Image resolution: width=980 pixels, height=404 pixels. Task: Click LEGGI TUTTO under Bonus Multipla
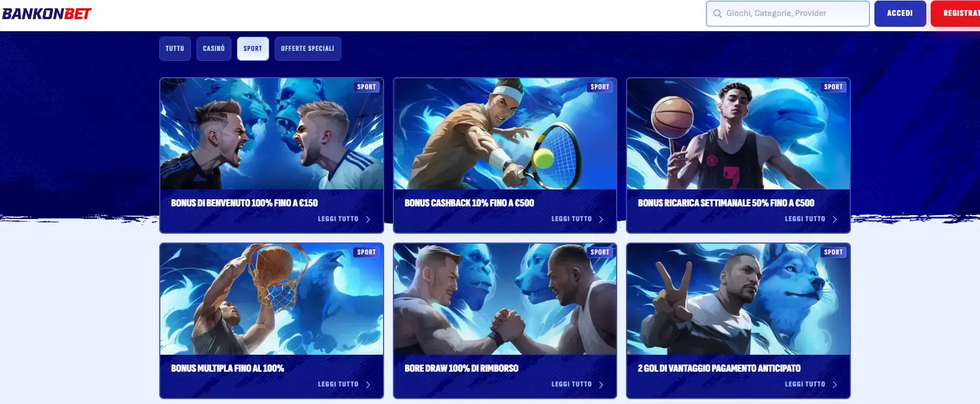pyautogui.click(x=338, y=384)
